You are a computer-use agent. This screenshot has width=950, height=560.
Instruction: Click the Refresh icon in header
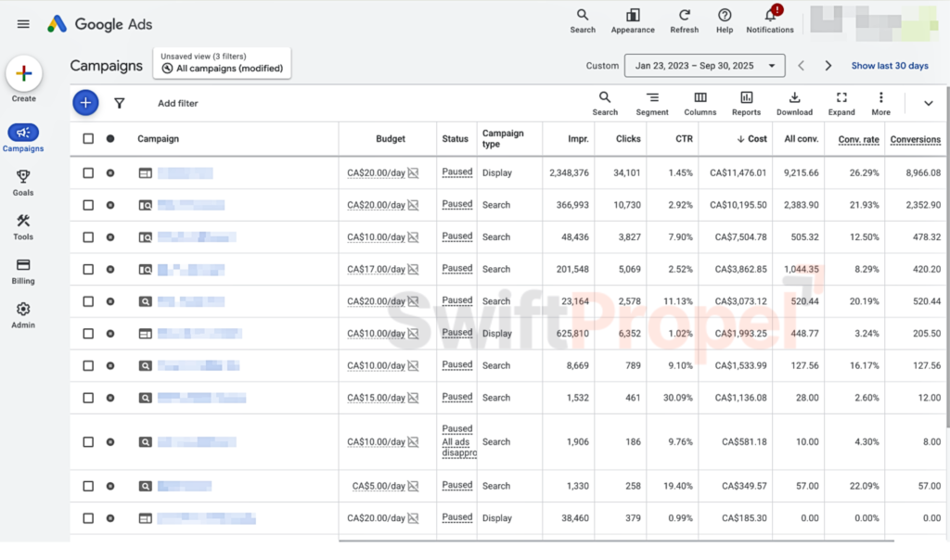click(684, 15)
